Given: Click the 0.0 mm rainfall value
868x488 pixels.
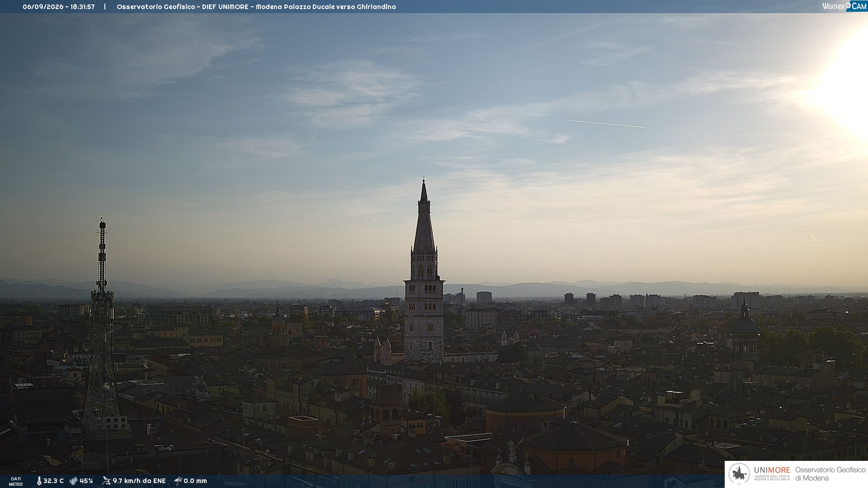Looking at the screenshot, I should 195,481.
